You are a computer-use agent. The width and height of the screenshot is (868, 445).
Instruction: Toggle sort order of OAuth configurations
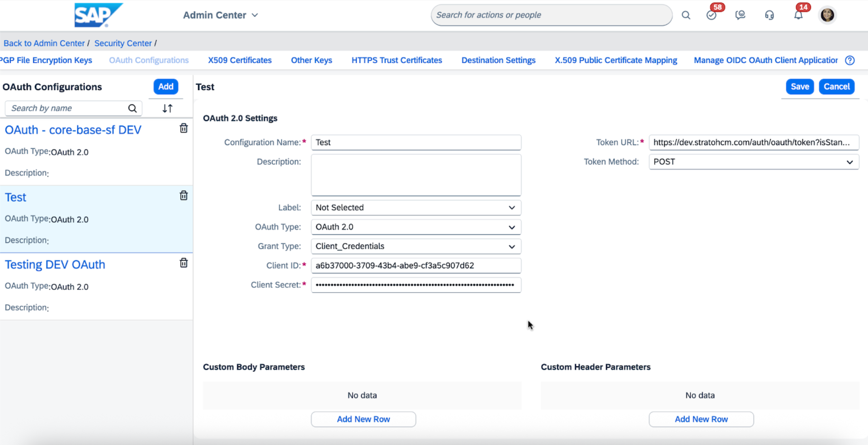pyautogui.click(x=167, y=108)
